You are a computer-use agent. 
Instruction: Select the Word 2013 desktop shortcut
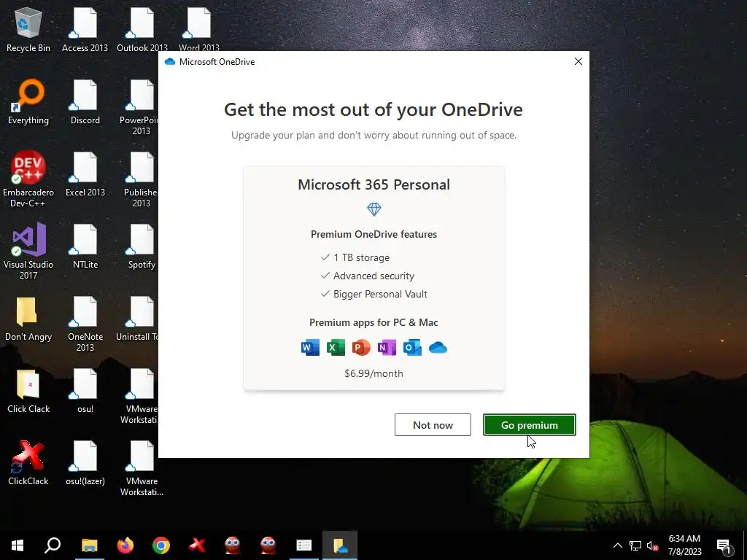198,29
